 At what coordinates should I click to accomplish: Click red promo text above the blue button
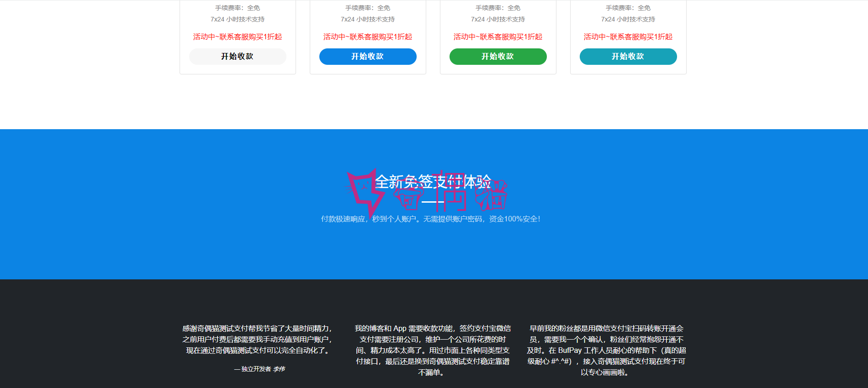(x=368, y=37)
